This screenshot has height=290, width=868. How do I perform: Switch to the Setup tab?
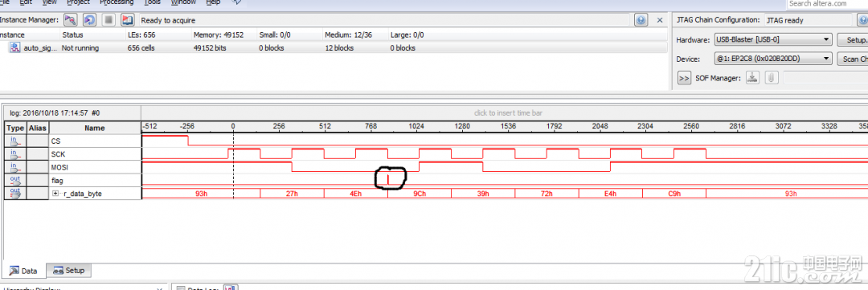pos(69,271)
